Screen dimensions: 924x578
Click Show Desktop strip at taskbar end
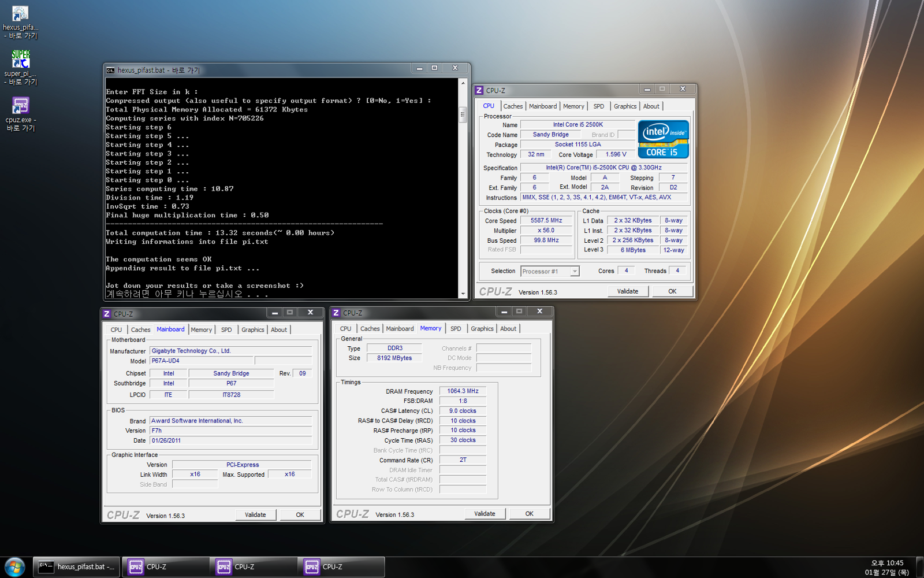tap(919, 567)
